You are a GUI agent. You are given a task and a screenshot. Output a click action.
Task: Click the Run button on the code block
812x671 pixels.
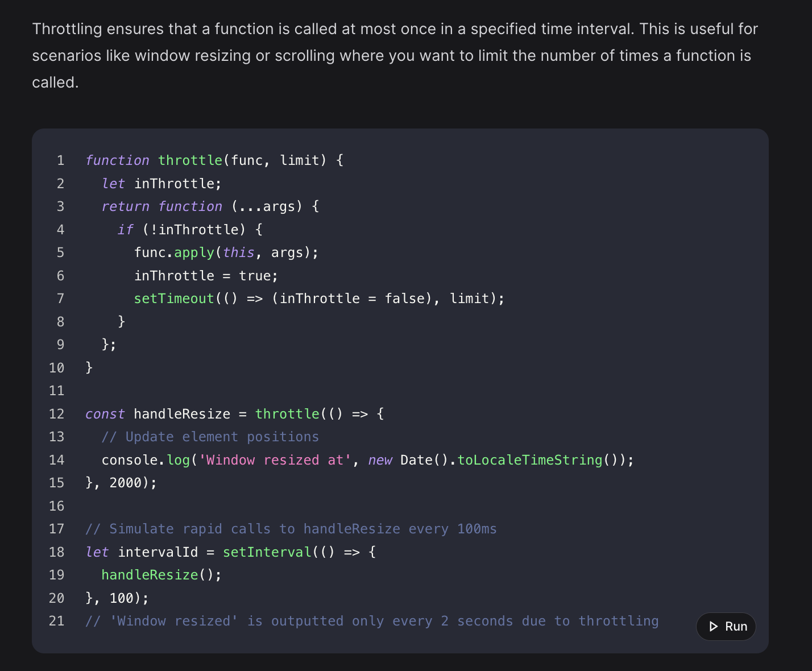726,626
